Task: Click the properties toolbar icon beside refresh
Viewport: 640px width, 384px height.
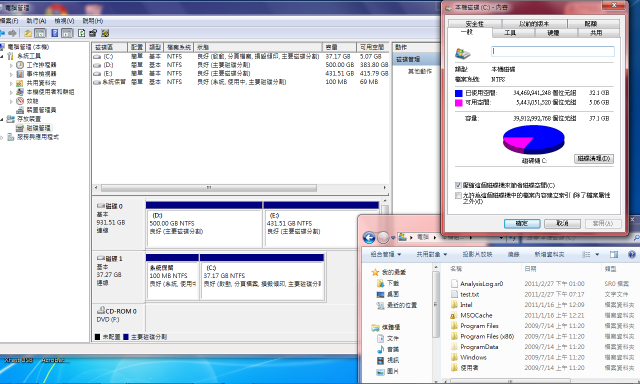Action: [93, 33]
